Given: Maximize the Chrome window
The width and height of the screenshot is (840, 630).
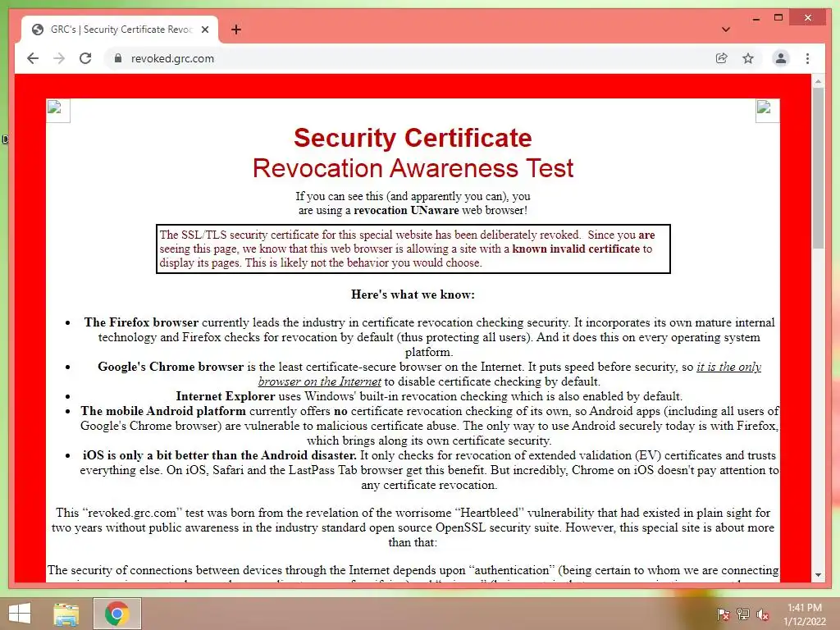Looking at the screenshot, I should click(778, 18).
